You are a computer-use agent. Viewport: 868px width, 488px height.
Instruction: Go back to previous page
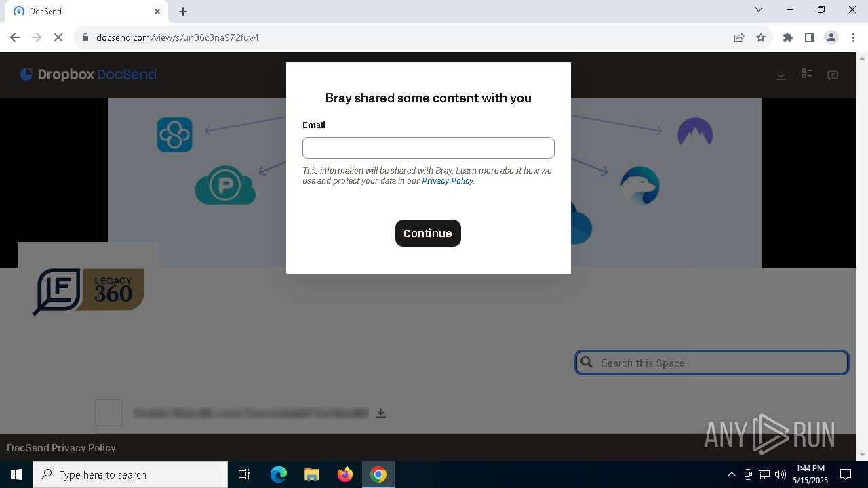tap(15, 37)
